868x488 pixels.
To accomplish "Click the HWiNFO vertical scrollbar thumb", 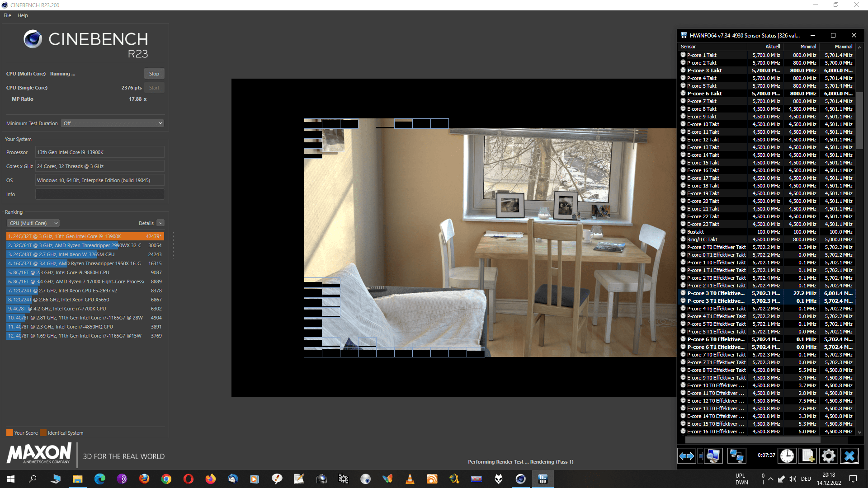I will coord(859,120).
